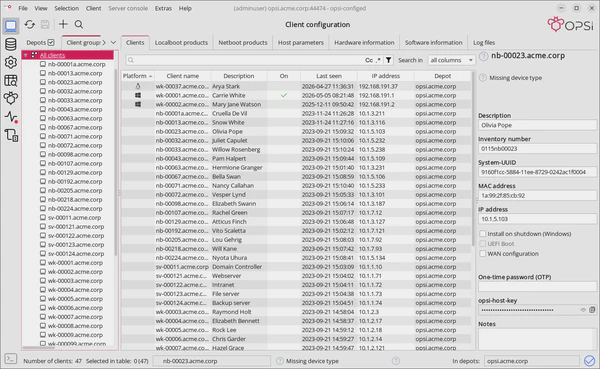Click the filter funnel icon in search bar
Screen dimensions: 600x369
coord(388,60)
